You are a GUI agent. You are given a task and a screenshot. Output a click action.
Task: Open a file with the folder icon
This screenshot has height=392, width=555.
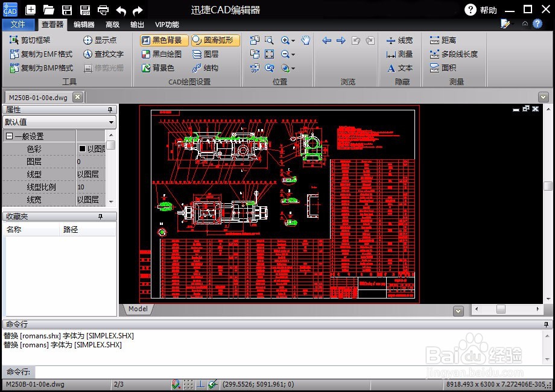click(x=48, y=10)
